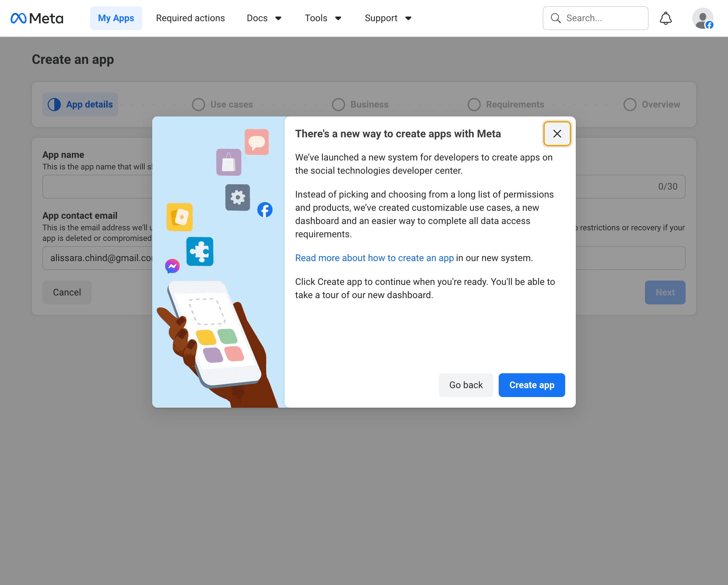Click the puzzle piece icon in the illustration

pyautogui.click(x=200, y=251)
